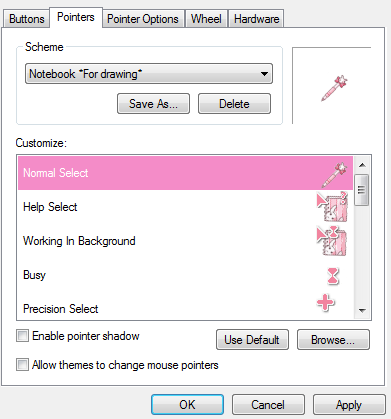The image size is (391, 419).
Task: Browse for a cursor file
Action: click(x=333, y=340)
